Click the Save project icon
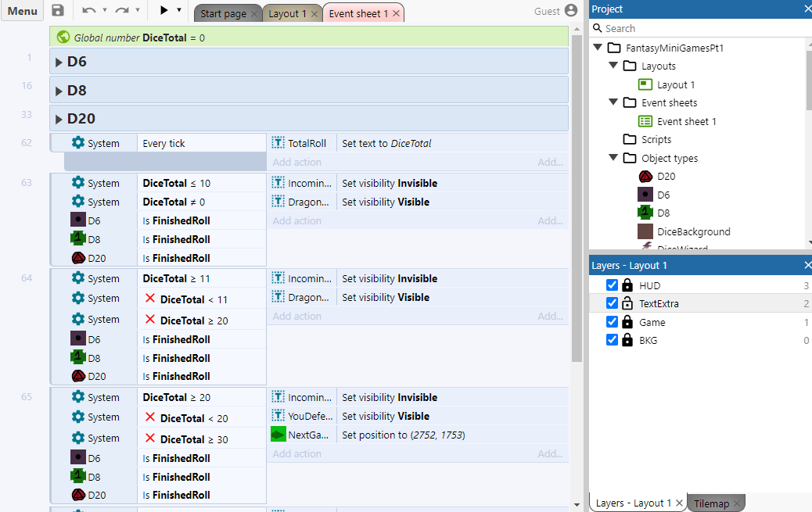Viewport: 812px width, 512px height. pos(58,11)
